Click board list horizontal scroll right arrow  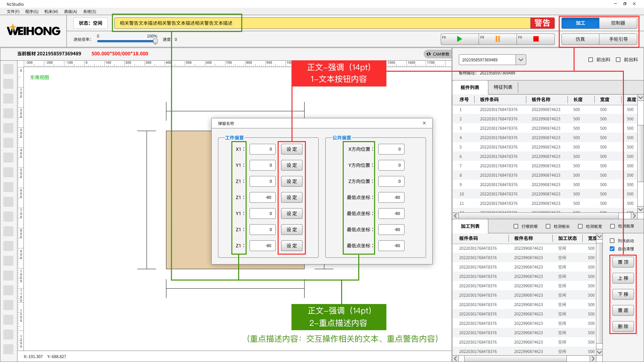point(634,216)
